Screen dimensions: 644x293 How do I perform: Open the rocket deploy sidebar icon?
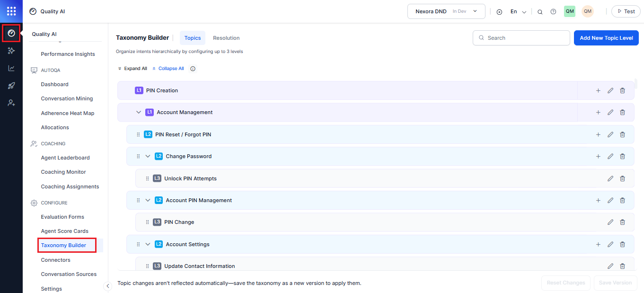(11, 86)
